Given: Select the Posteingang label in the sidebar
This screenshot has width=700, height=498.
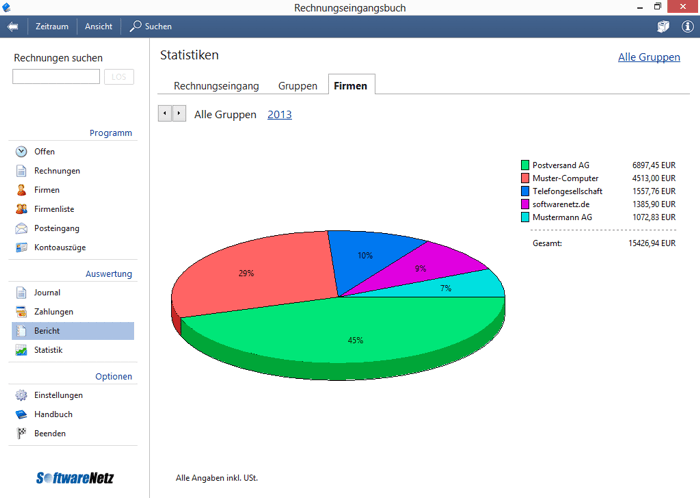Looking at the screenshot, I should tap(57, 228).
